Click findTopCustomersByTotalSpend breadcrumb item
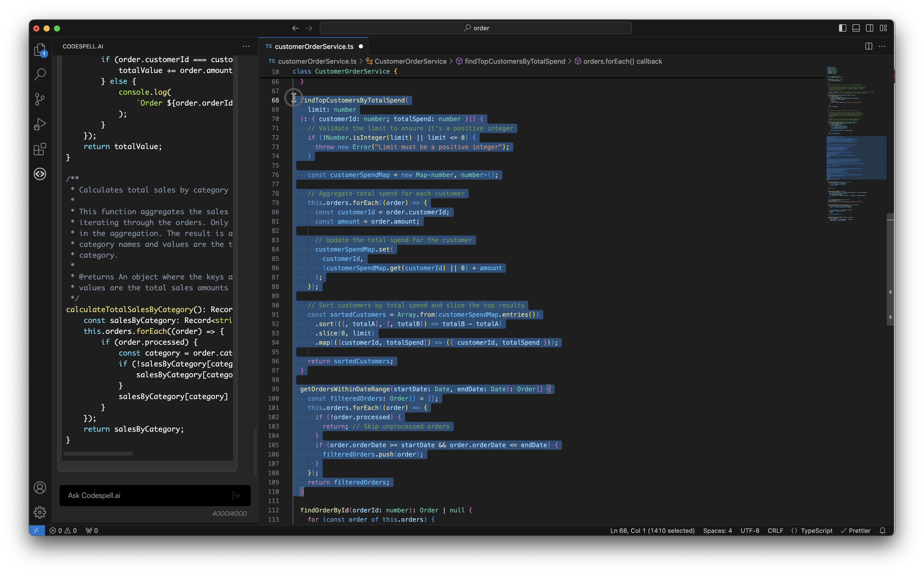The width and height of the screenshot is (924, 574). tap(515, 62)
